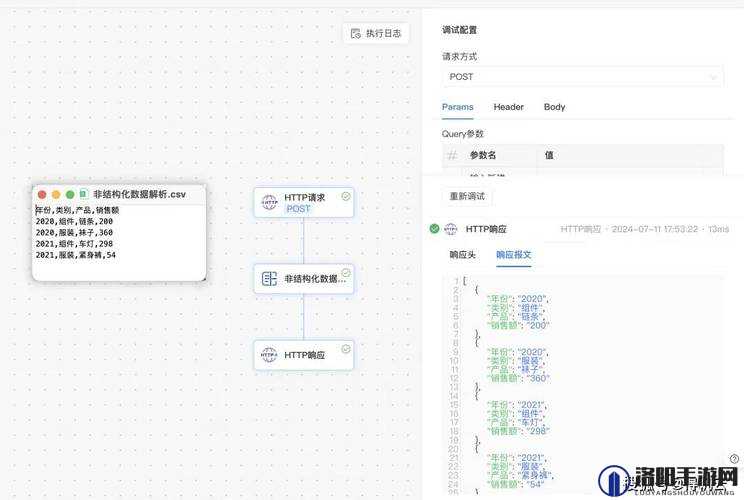Click JSON line "销售额": "200"
Viewport: 744px width, 500px height.
(x=517, y=325)
